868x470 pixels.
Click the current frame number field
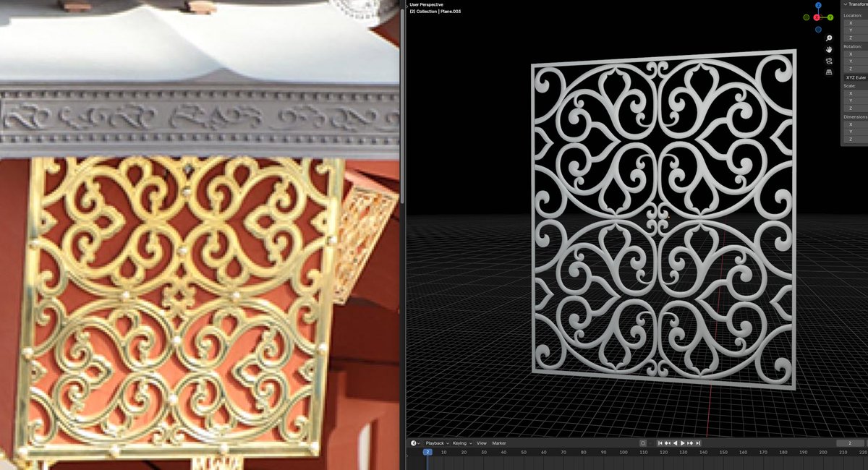click(850, 443)
